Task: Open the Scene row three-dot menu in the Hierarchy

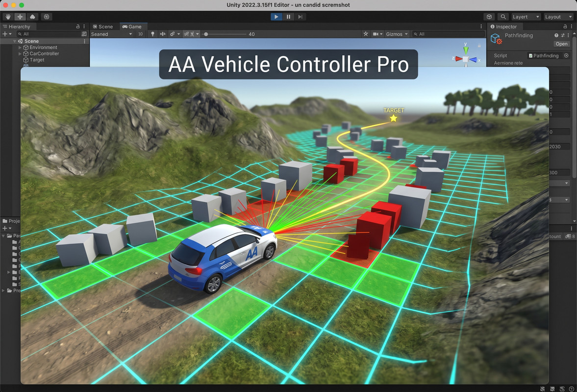Action: (84, 41)
